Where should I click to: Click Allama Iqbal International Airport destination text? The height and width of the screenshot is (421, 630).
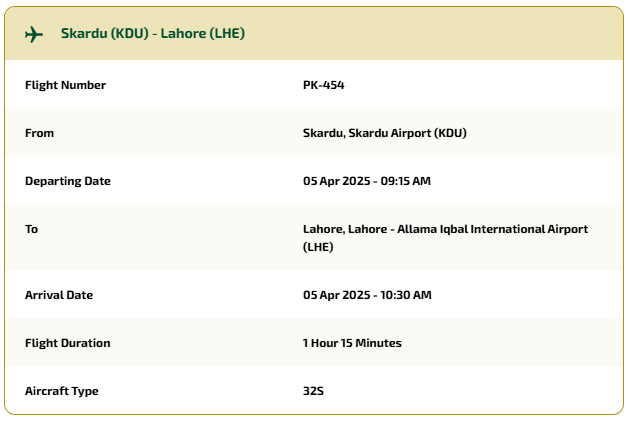493,229
